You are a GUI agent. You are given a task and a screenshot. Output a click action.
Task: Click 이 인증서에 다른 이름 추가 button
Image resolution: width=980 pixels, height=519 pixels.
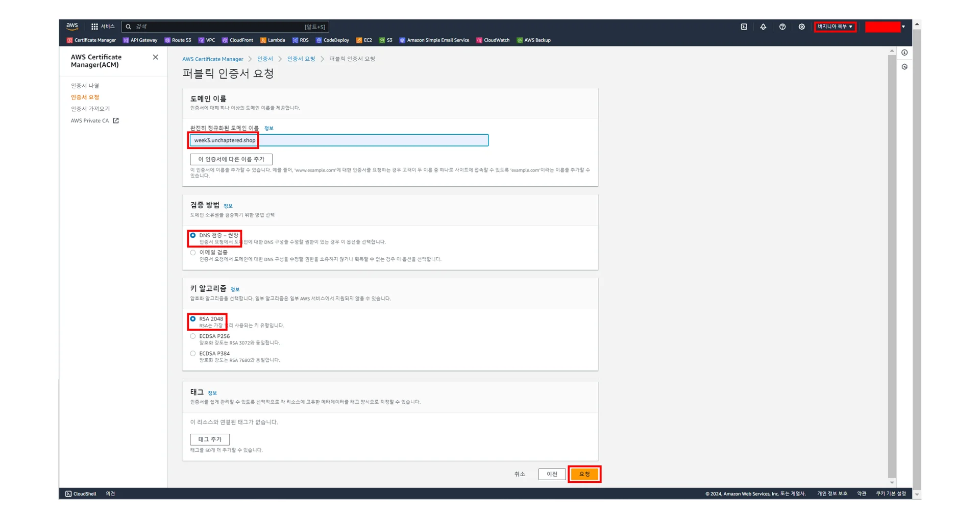(x=231, y=159)
